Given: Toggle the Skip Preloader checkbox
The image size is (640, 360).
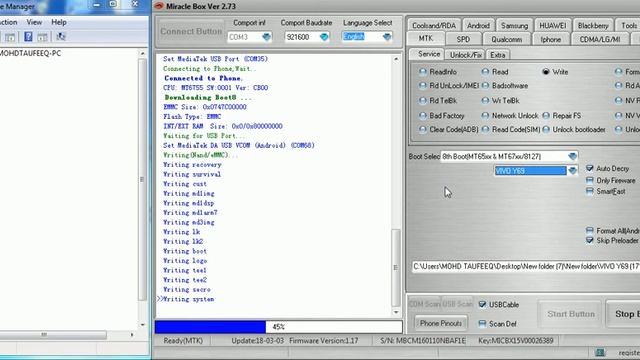Looking at the screenshot, I should tap(589, 240).
